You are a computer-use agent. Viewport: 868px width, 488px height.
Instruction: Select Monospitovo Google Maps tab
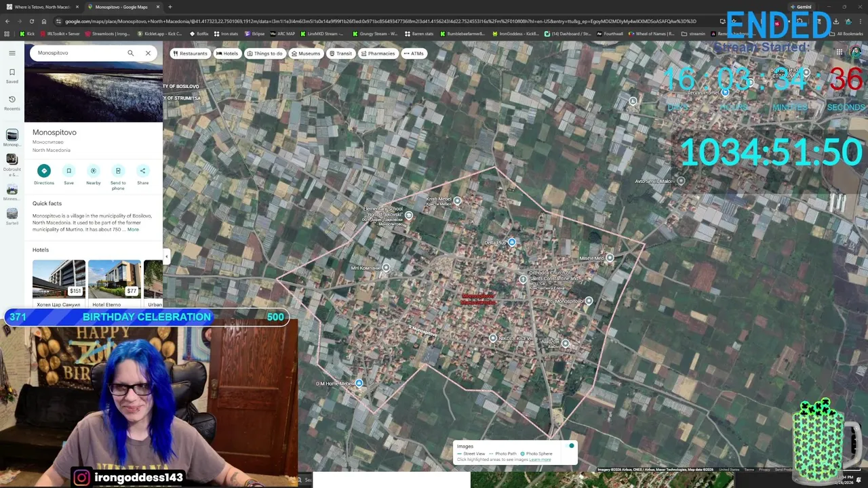122,7
